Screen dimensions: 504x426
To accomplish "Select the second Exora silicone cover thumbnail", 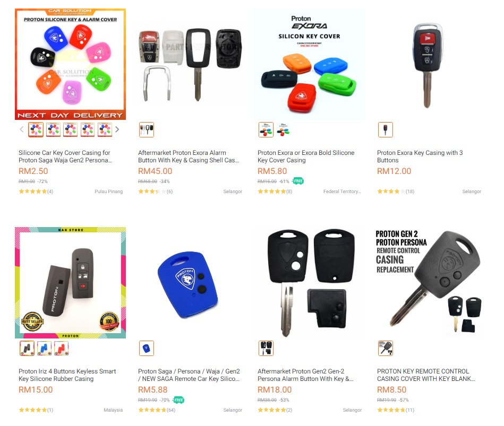I will (x=283, y=129).
